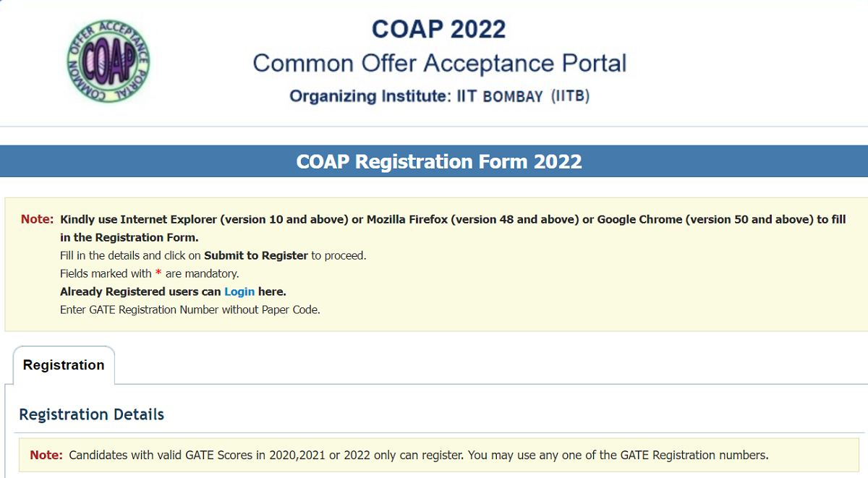Click the Fields marked with text

[x=106, y=273]
